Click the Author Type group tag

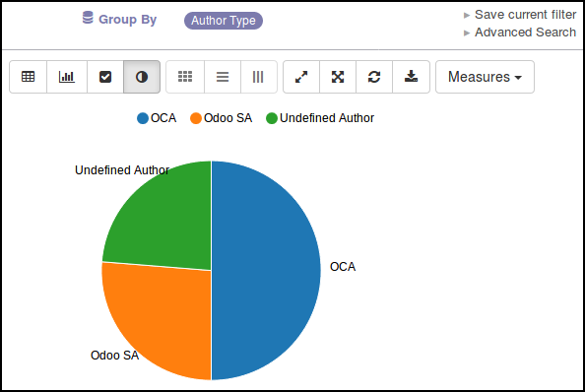(224, 21)
